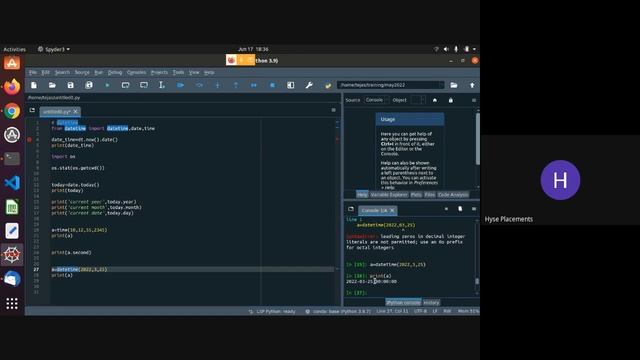Switch to the Variable Explorer tab

tap(389, 195)
